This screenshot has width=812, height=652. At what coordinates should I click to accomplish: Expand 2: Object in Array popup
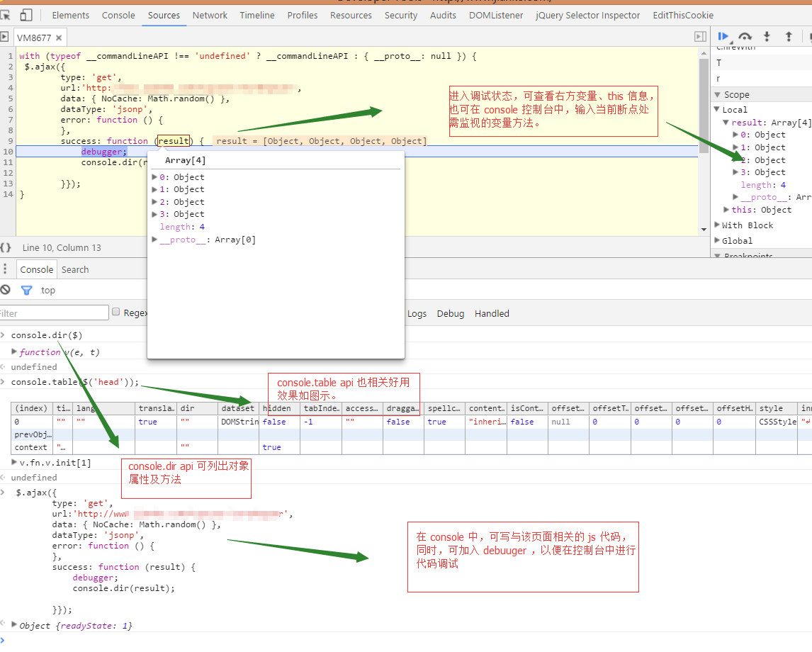[x=154, y=202]
